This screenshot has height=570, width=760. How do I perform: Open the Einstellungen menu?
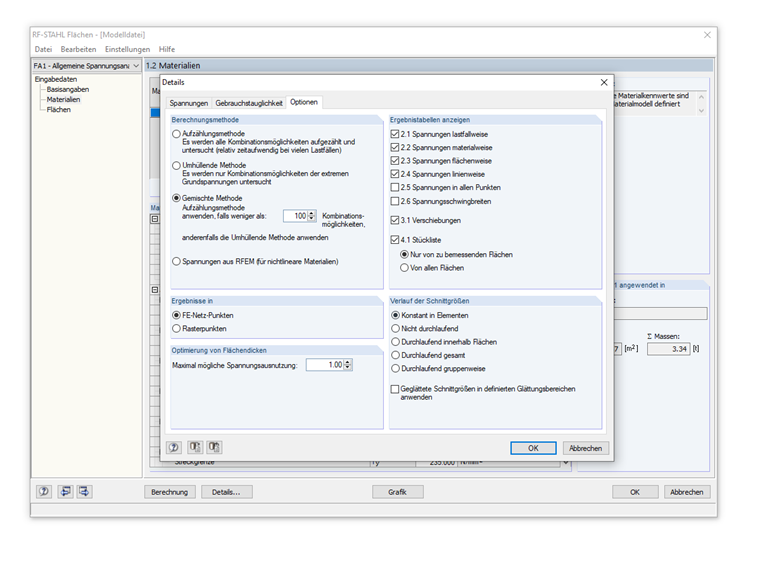127,49
